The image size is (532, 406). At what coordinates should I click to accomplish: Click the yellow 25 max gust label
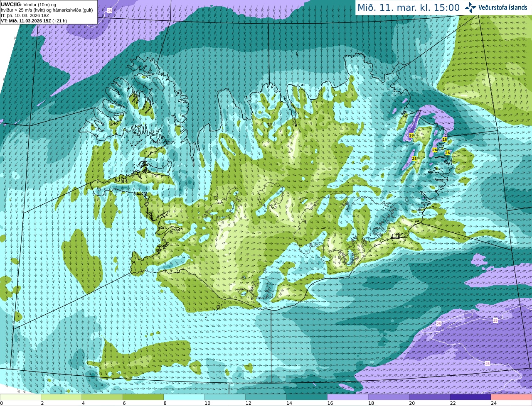414,159
